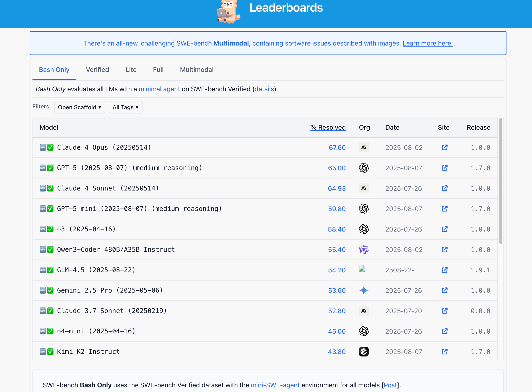This screenshot has height=392, width=532.
Task: Click the date 2508-22- in GLM-4.5 row
Action: 400,270
